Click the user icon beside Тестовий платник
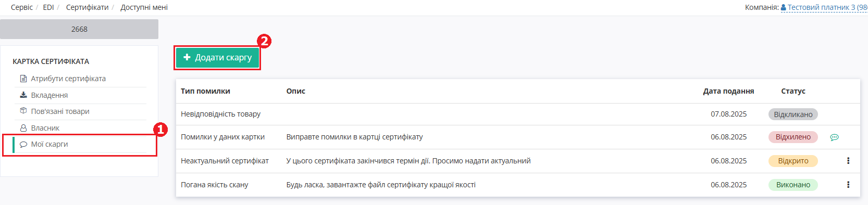868x205 pixels. [x=784, y=7]
